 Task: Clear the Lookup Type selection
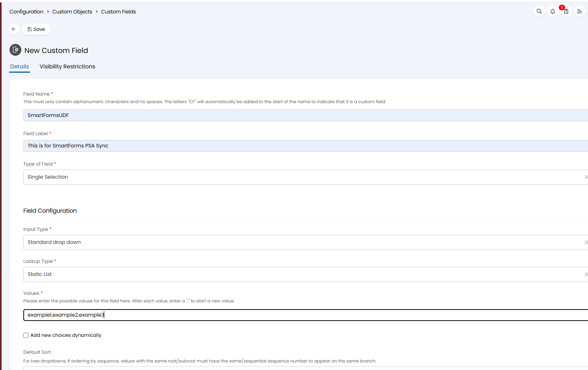click(586, 274)
